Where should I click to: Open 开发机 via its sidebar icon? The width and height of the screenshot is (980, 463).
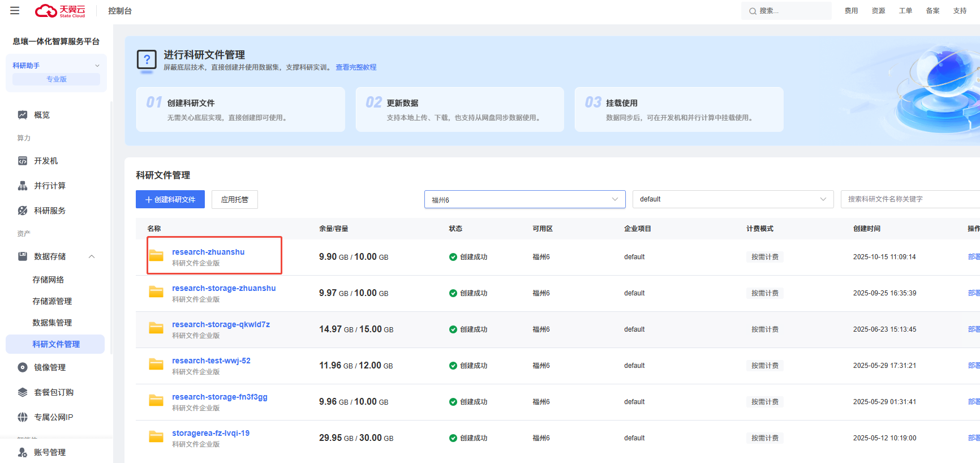[x=23, y=161]
